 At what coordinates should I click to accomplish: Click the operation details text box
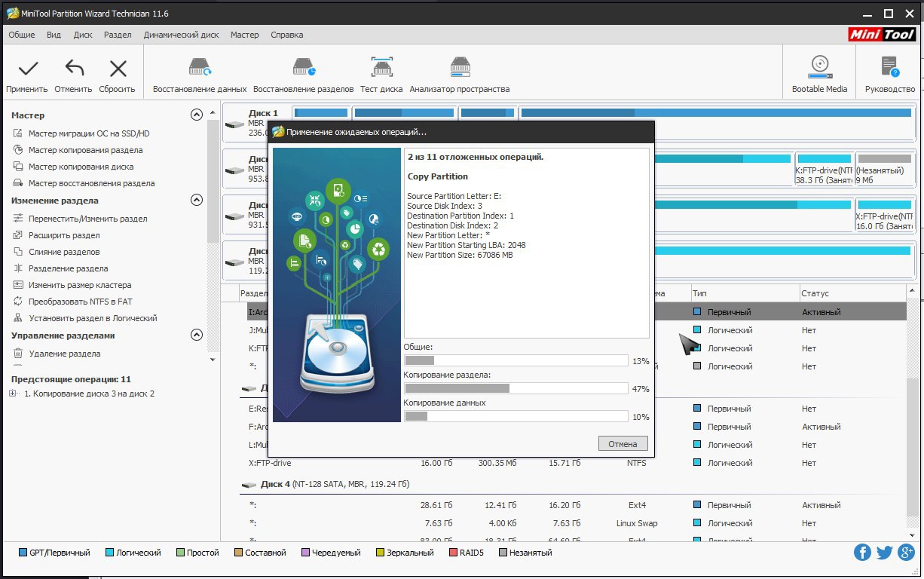pyautogui.click(x=526, y=243)
